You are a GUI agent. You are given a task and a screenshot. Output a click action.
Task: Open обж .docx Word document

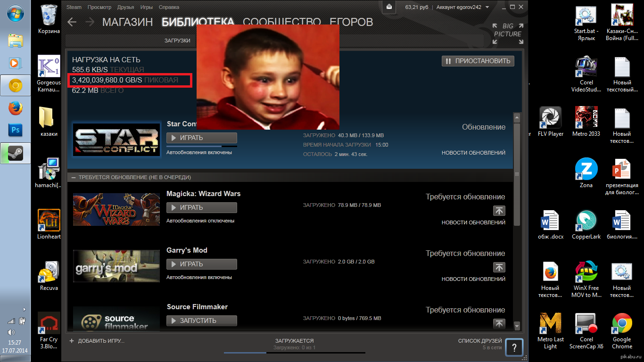551,224
